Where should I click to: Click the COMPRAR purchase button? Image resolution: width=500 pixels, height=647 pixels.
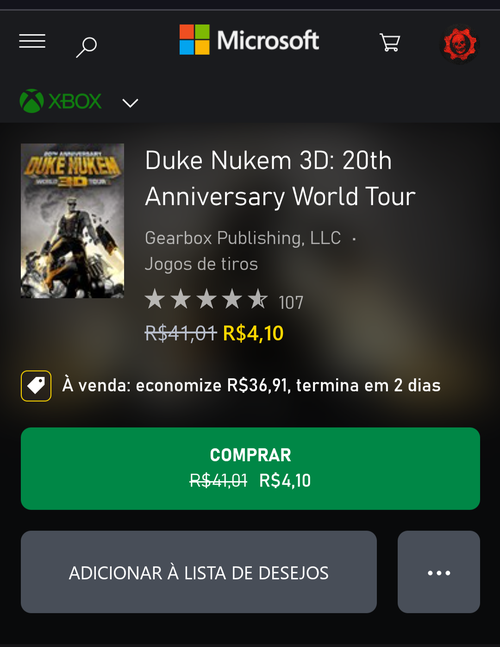coord(250,469)
